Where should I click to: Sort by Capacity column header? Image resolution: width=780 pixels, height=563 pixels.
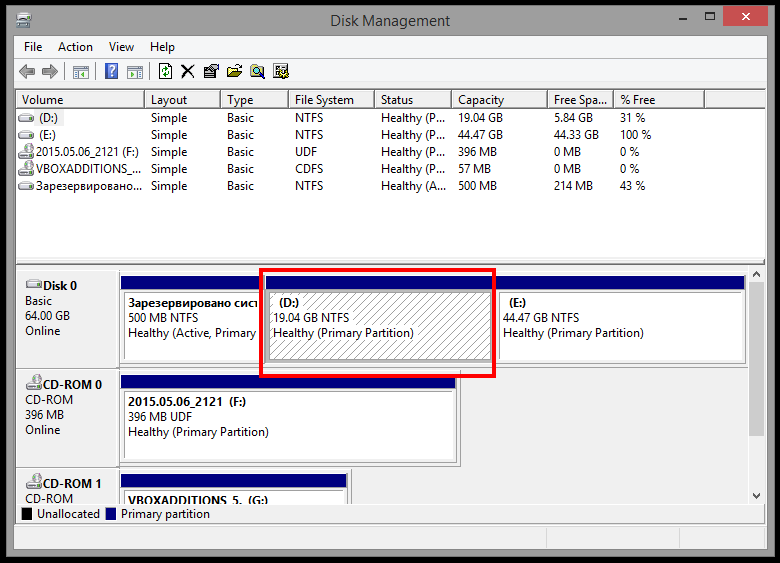[499, 99]
